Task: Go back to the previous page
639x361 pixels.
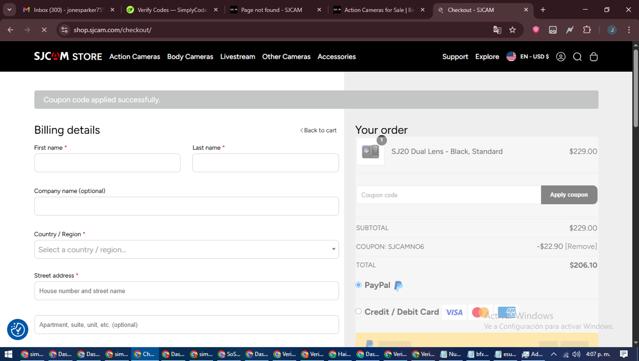Action: [11, 30]
